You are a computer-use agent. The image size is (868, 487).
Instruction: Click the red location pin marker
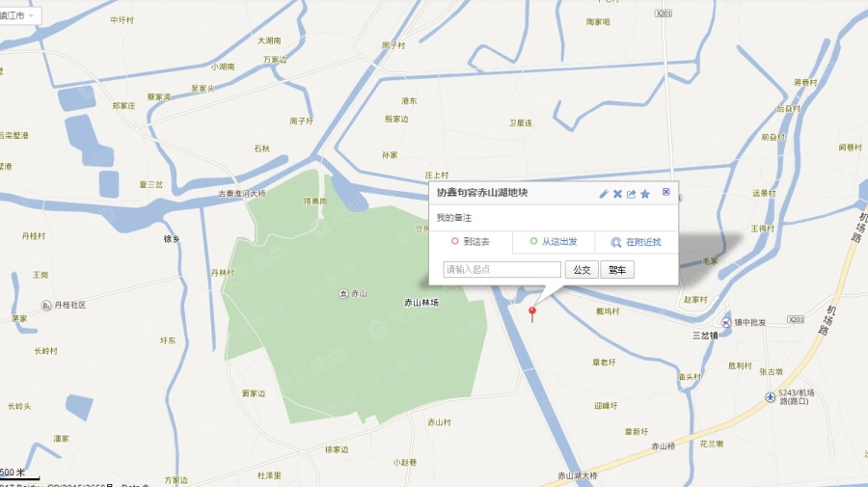point(532,313)
